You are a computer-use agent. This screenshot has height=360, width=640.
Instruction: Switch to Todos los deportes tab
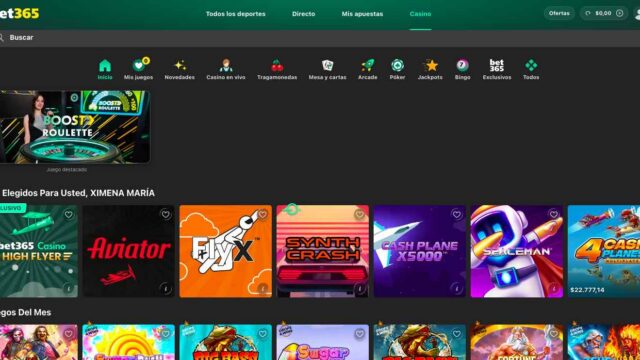click(236, 14)
